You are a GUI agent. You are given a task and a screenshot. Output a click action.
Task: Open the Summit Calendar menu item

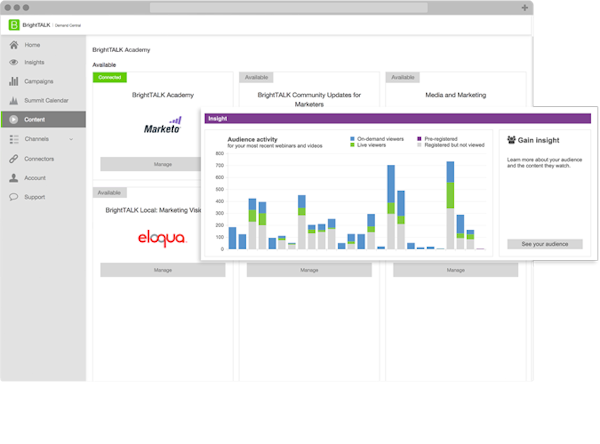click(46, 100)
